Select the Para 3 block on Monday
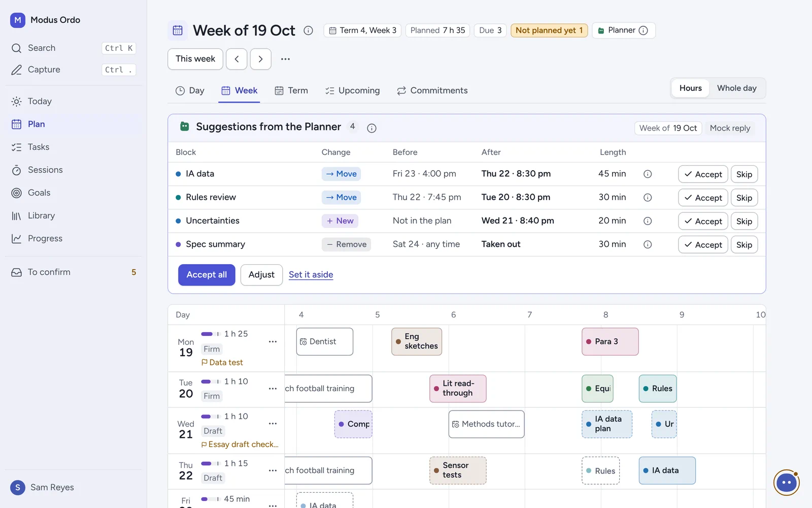The width and height of the screenshot is (812, 508). [610, 341]
